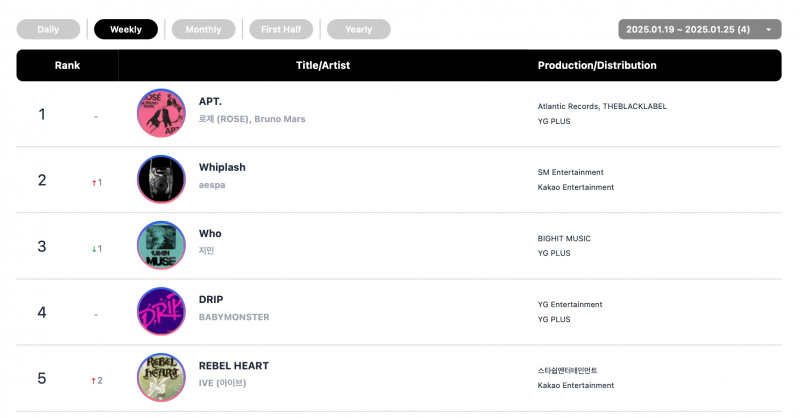Expand the 2025.01.19 ~ 2025.01.25 week dropdown

click(x=699, y=29)
